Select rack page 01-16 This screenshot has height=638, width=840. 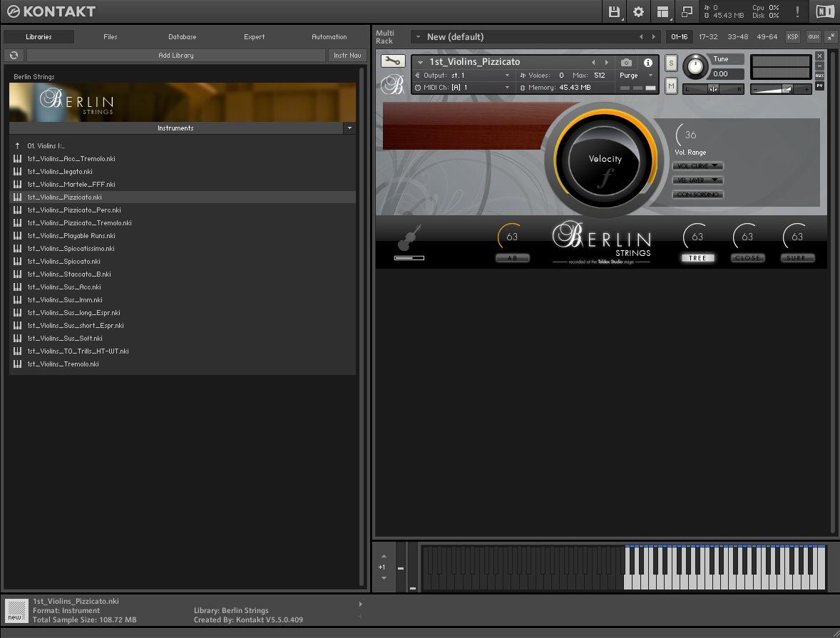[x=680, y=36]
